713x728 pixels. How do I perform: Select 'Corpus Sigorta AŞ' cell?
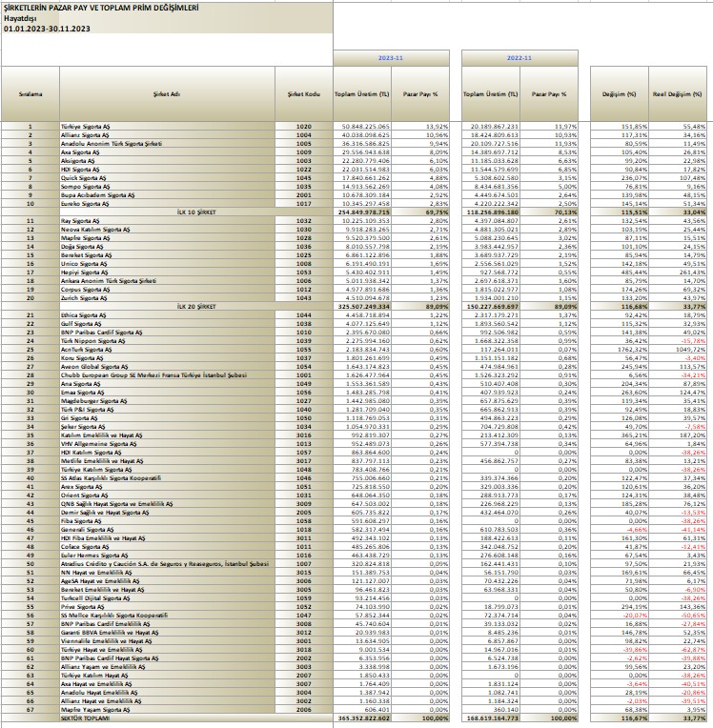pyautogui.click(x=167, y=290)
